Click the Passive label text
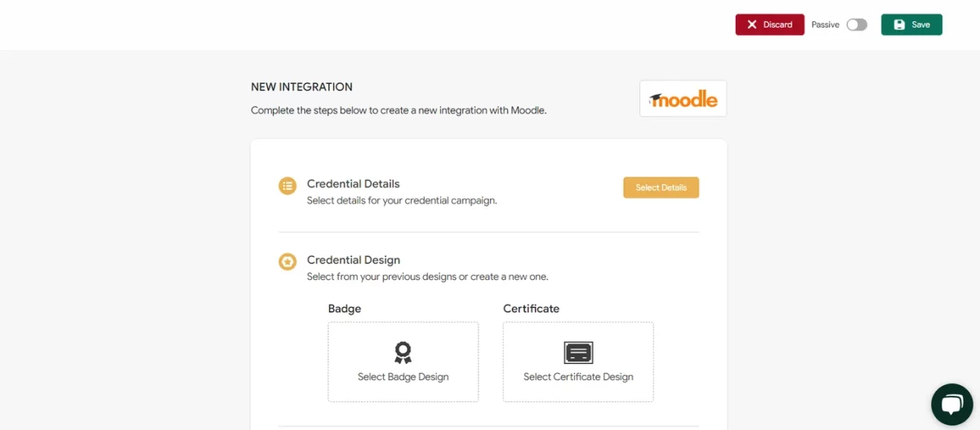 (825, 24)
